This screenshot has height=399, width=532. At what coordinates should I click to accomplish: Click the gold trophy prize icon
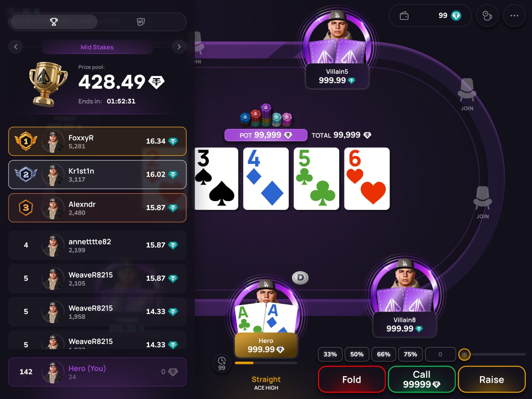47,84
